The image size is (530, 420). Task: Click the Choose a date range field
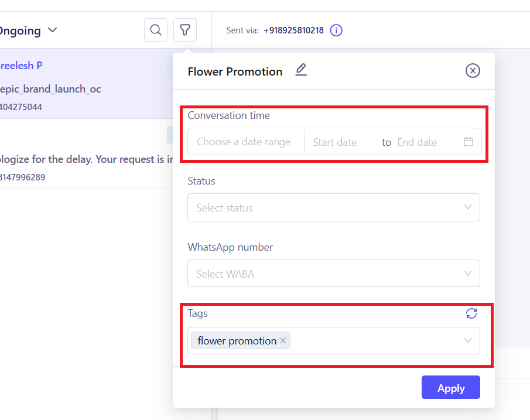pos(244,142)
